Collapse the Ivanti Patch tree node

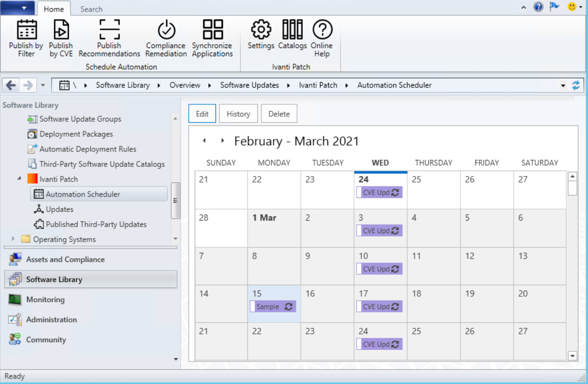pos(19,179)
